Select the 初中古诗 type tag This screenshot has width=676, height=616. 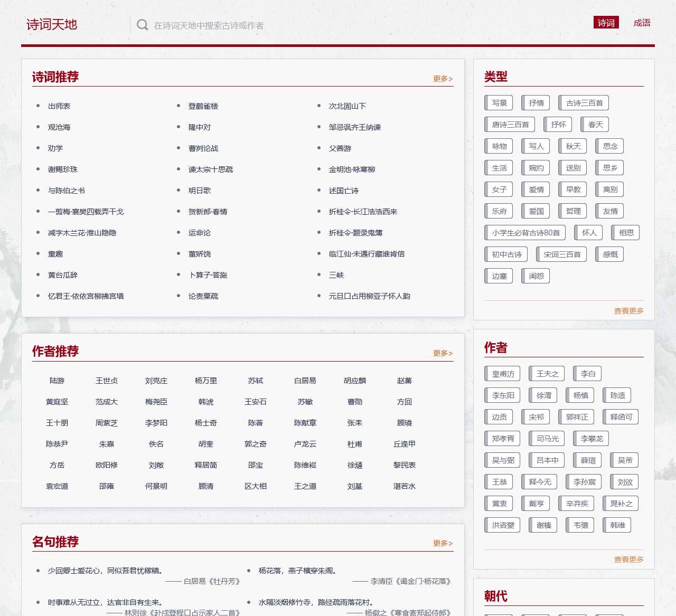click(506, 254)
